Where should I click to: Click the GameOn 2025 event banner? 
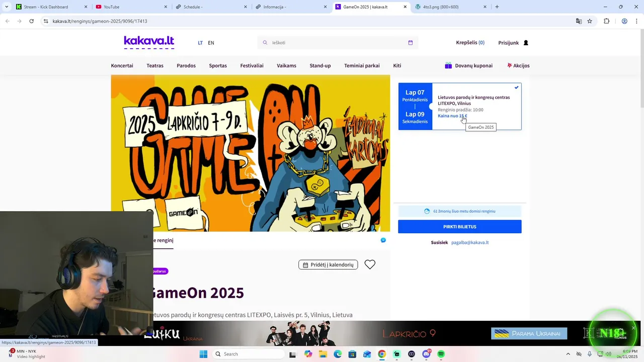[251, 153]
